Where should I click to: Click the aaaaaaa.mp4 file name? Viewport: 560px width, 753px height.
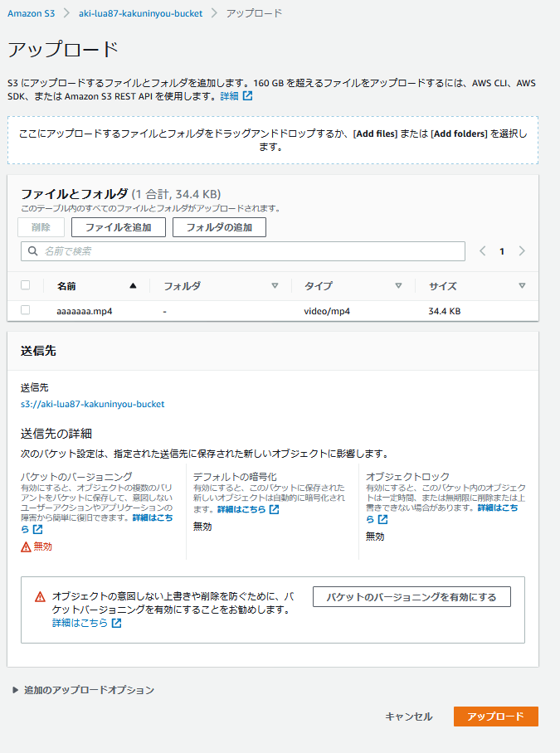click(85, 311)
